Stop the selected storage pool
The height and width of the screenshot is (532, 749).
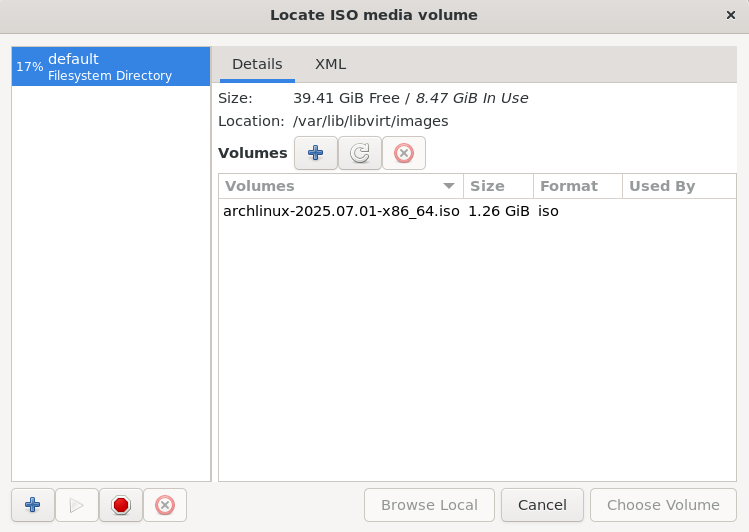coord(121,505)
